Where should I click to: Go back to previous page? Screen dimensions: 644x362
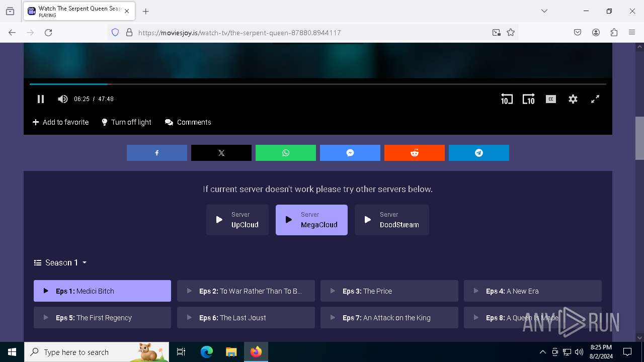(x=12, y=32)
